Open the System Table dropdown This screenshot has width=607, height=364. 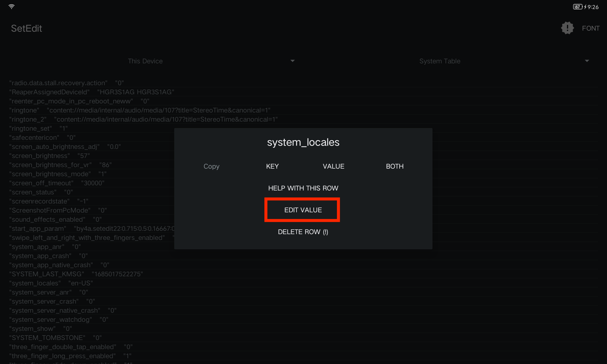pos(440,61)
